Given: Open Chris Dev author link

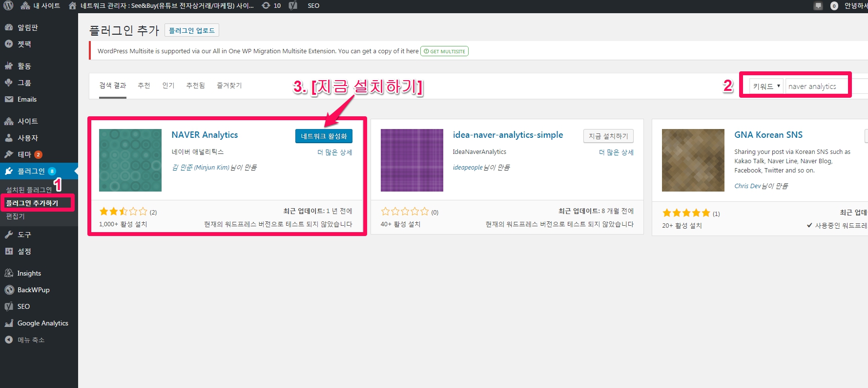Looking at the screenshot, I should point(747,186).
